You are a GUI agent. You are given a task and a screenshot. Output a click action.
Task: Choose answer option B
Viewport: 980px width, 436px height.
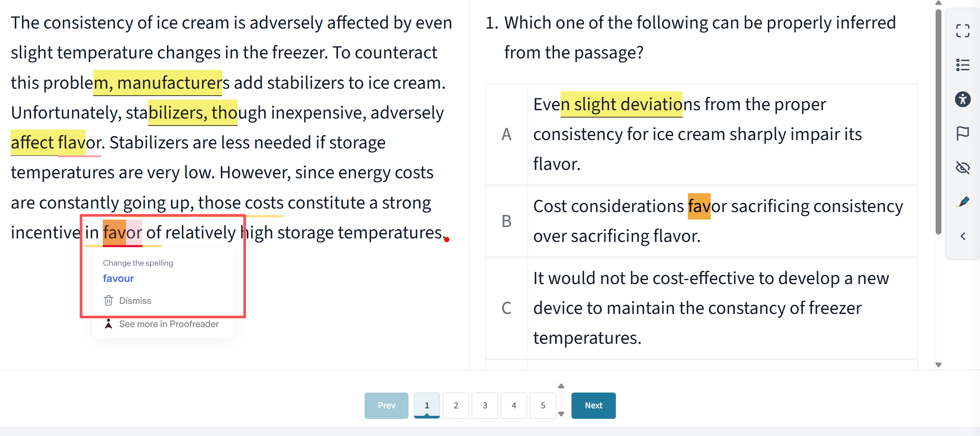(701, 221)
